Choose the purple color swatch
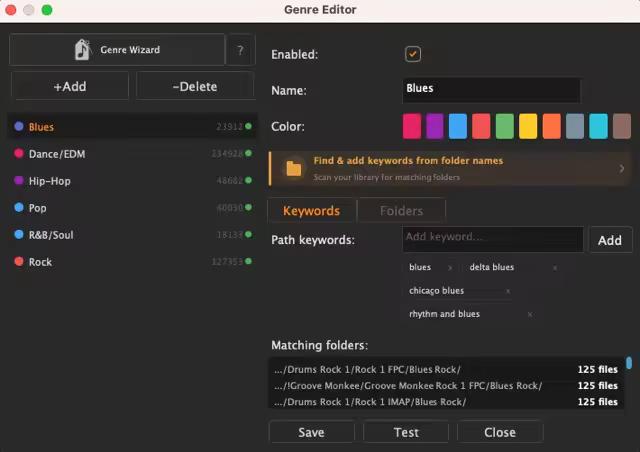The width and height of the screenshot is (640, 452). (435, 126)
